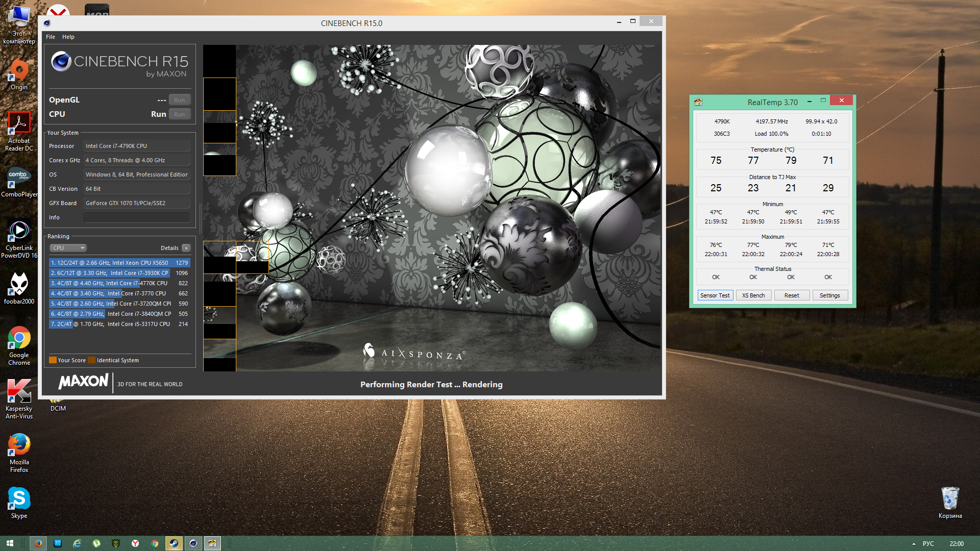Viewport: 980px width, 551px height.
Task: Open RealTemp Settings
Action: (x=829, y=295)
